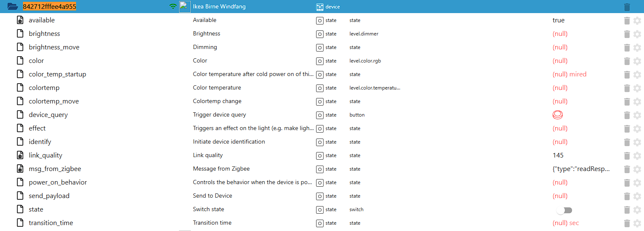Click the green WiFi connection status icon
The width and height of the screenshot is (644, 231).
pyautogui.click(x=172, y=7)
